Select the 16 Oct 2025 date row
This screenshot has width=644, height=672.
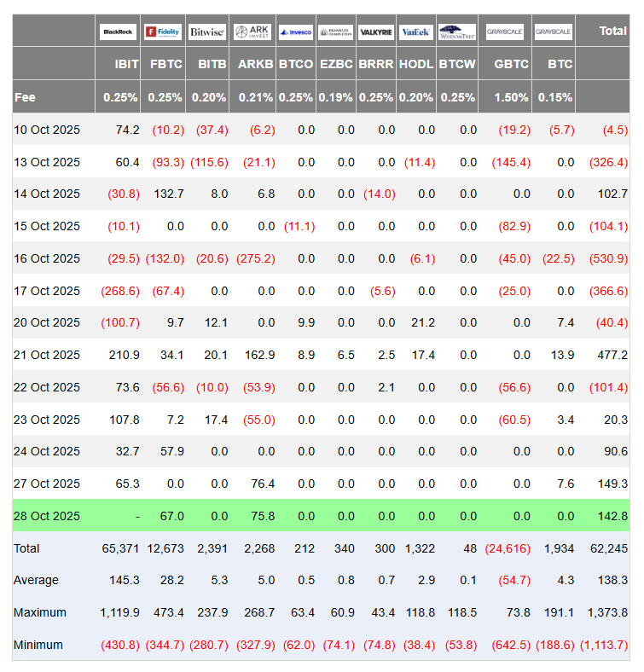[321, 258]
